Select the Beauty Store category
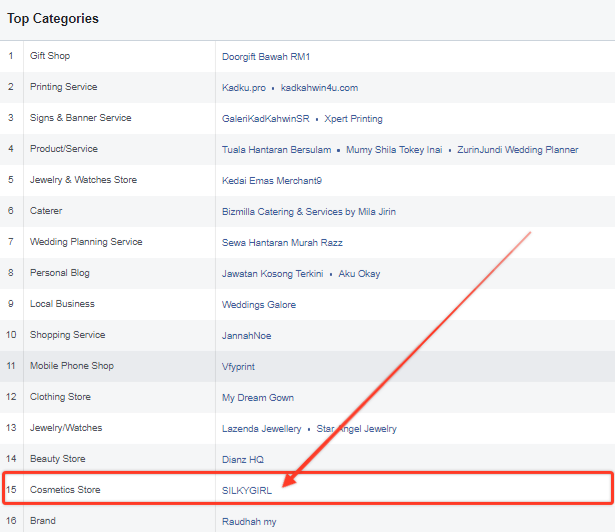Viewport: 615px width, 532px height. click(x=58, y=459)
